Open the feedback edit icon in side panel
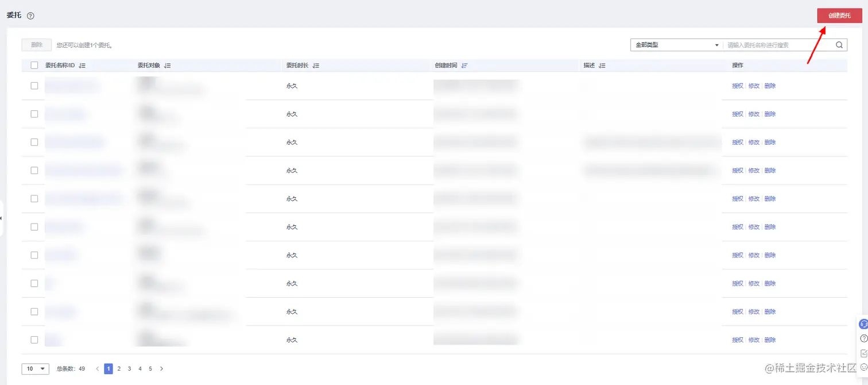 [x=864, y=353]
